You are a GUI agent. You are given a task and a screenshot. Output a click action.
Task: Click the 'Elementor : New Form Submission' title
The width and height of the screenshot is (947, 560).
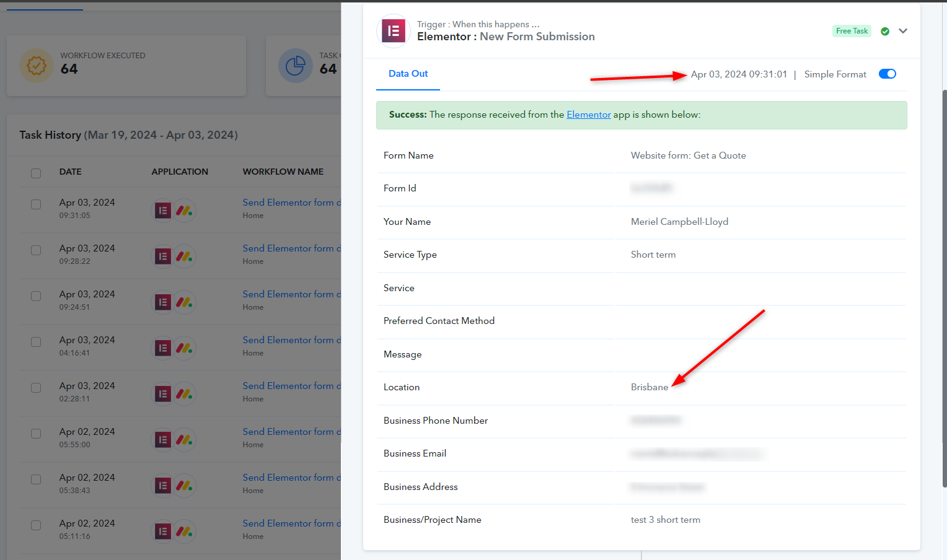506,37
